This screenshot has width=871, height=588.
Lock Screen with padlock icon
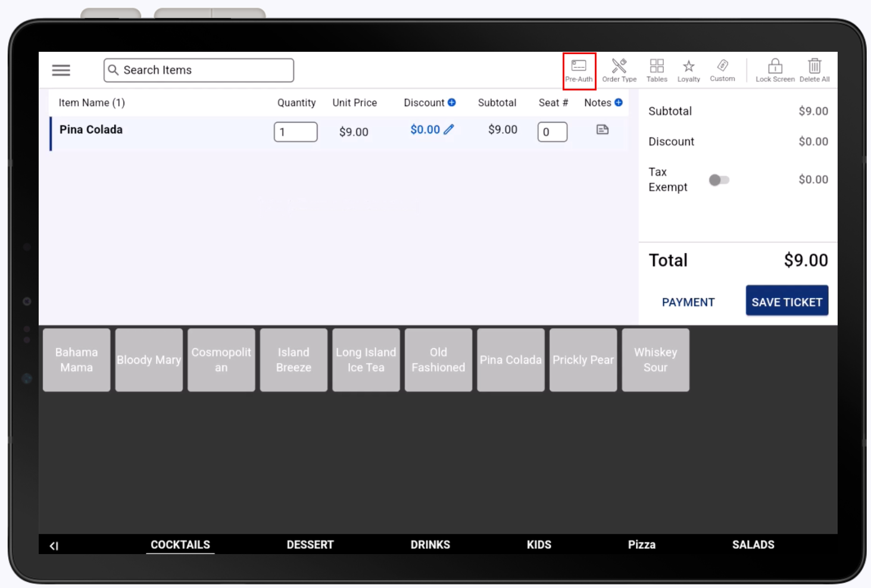[x=775, y=71]
